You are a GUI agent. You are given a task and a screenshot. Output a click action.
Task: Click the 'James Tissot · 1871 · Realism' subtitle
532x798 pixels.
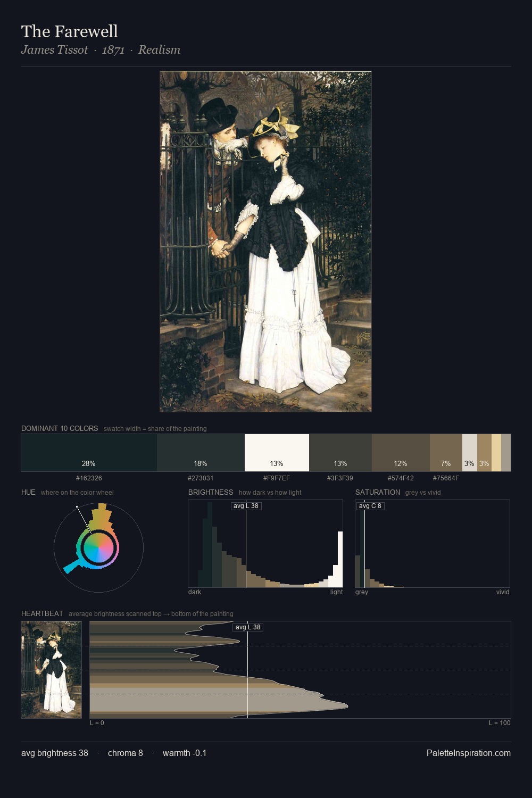point(101,50)
